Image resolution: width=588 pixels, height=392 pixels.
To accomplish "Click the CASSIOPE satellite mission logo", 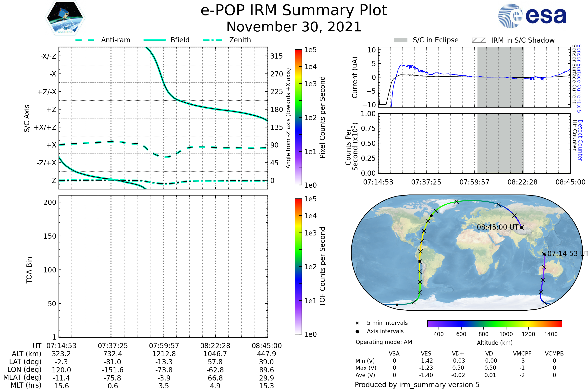I will [65, 18].
